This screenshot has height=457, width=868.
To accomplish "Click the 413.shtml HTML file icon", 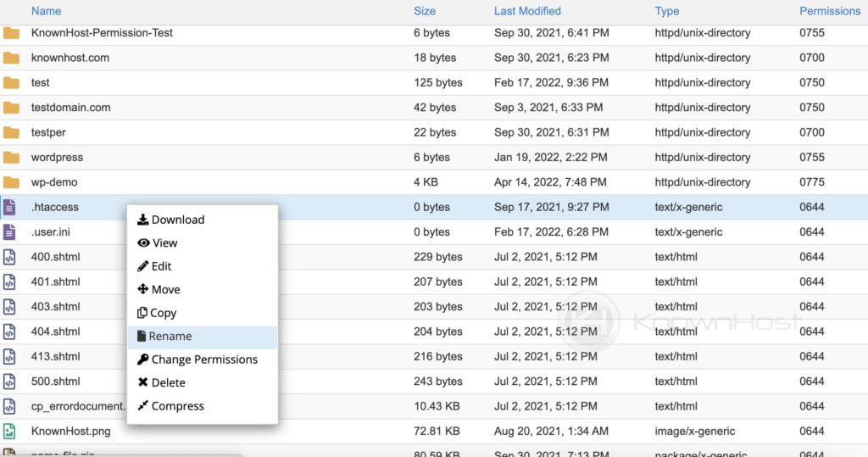I will (9, 357).
